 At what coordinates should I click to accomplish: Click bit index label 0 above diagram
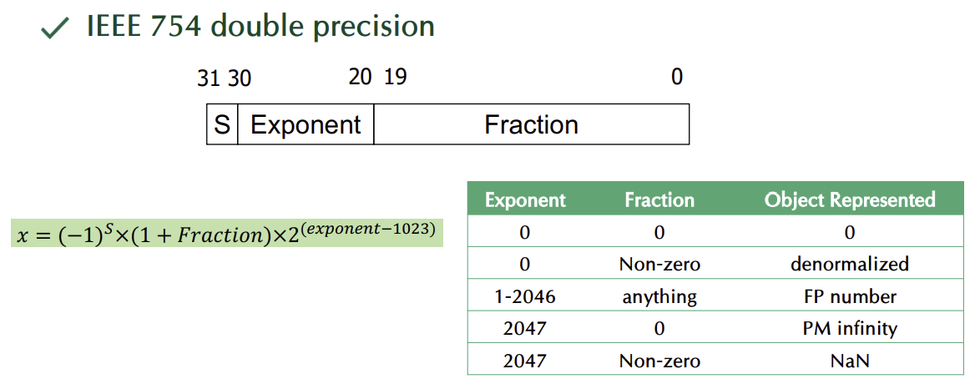click(x=676, y=77)
